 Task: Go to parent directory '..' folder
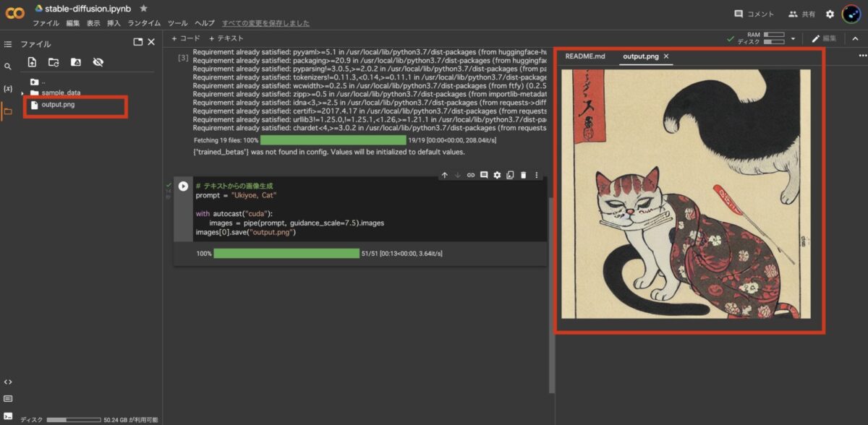coord(38,82)
